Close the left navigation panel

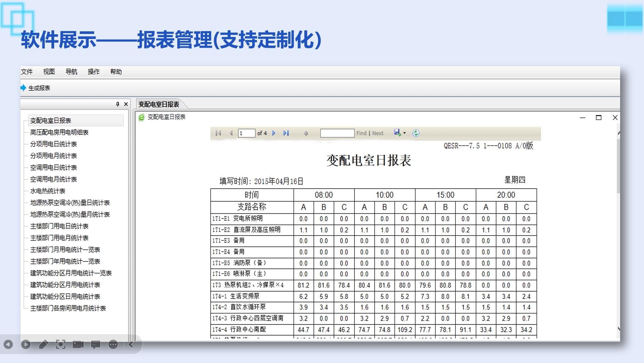126,104
